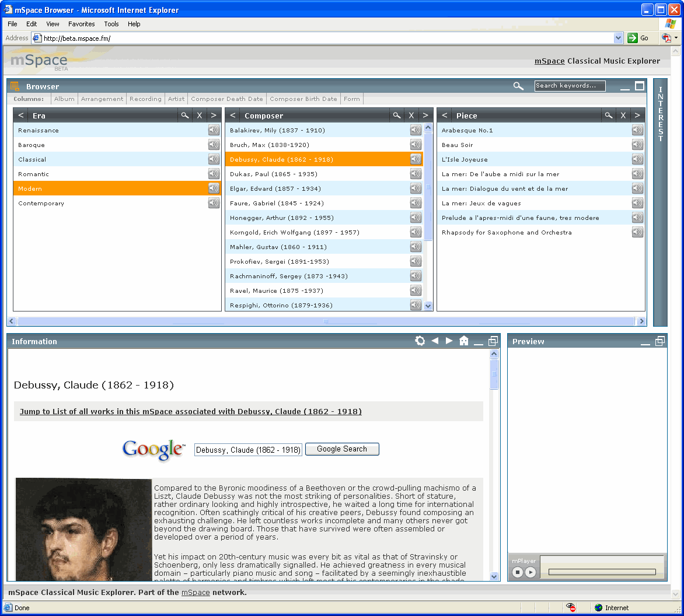Image resolution: width=684 pixels, height=616 pixels.
Task: Click the Composer list scrollbar thumb
Action: point(428,187)
